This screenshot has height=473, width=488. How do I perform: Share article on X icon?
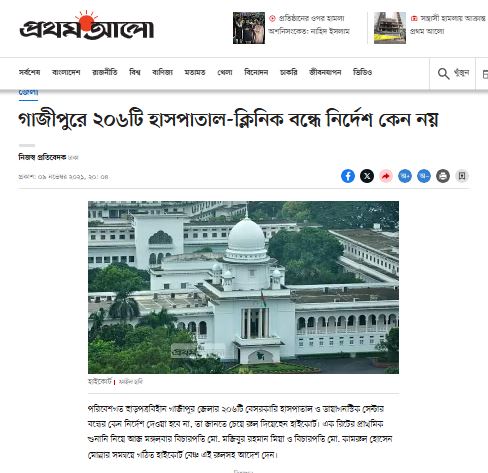click(367, 176)
